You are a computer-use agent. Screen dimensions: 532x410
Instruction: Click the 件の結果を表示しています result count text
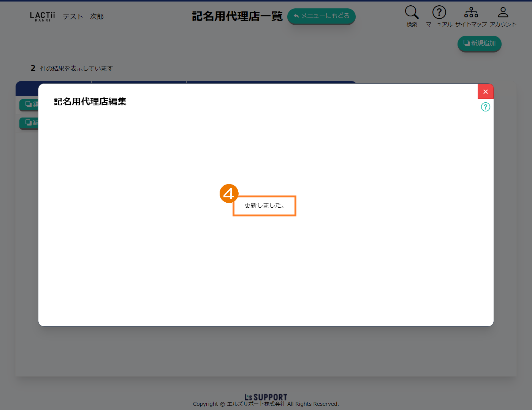[x=76, y=68]
